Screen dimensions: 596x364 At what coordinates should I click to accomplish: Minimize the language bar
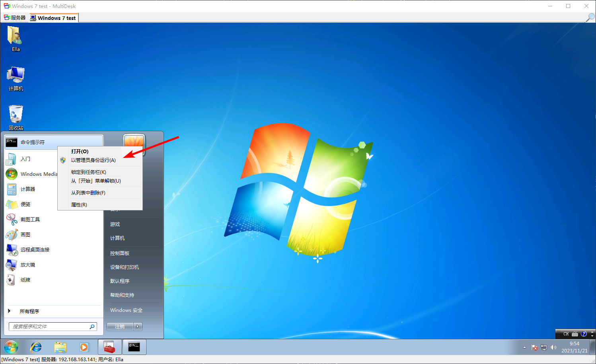pos(592,332)
